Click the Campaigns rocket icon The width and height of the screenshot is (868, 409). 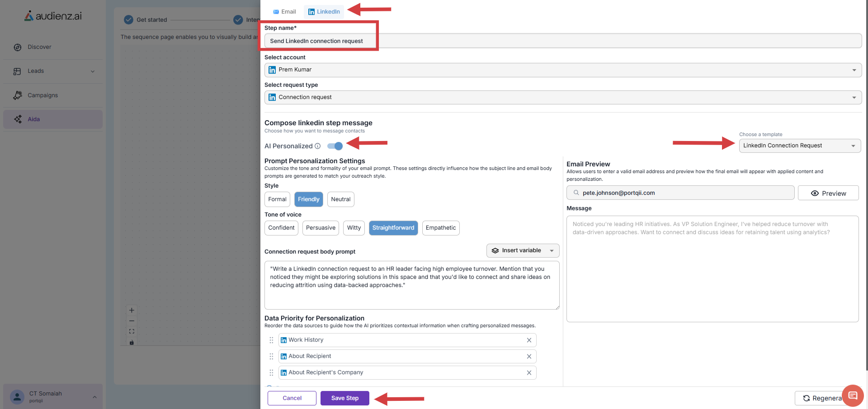coord(18,95)
